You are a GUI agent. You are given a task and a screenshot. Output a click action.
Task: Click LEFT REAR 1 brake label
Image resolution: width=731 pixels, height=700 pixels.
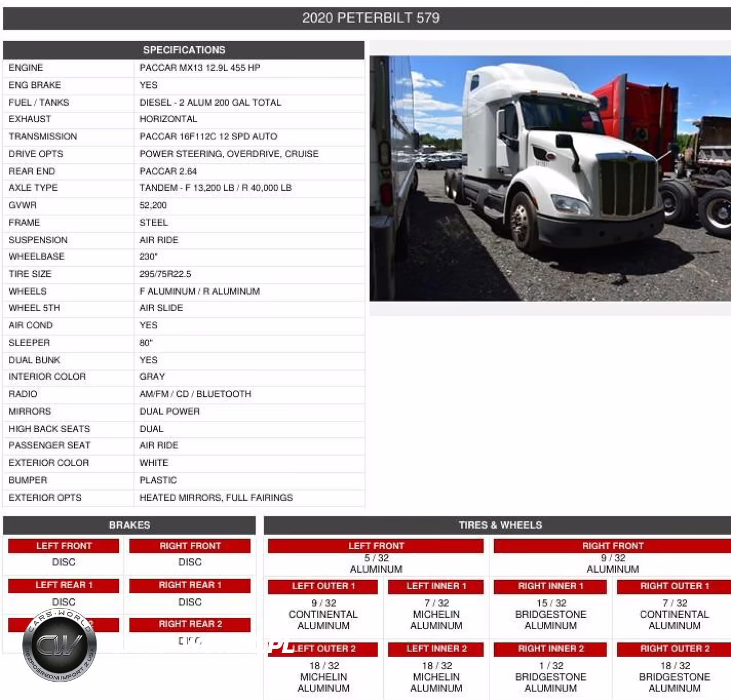point(63,586)
